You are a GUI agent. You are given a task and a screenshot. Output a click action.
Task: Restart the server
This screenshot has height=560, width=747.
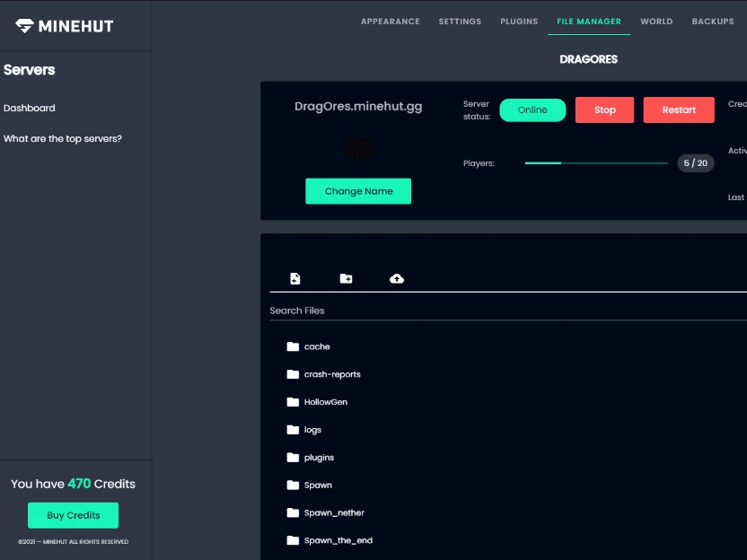click(x=679, y=110)
